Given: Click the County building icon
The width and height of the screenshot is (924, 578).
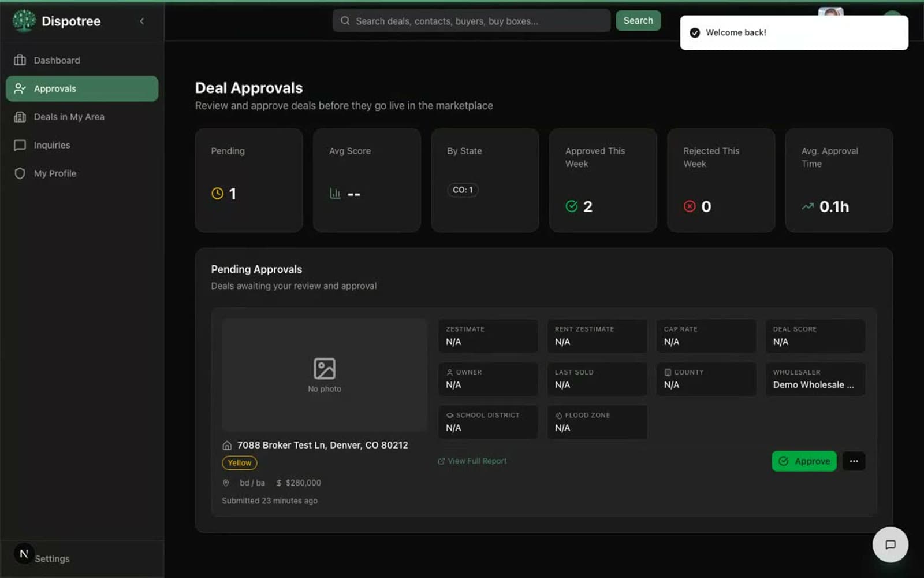Looking at the screenshot, I should 668,372.
